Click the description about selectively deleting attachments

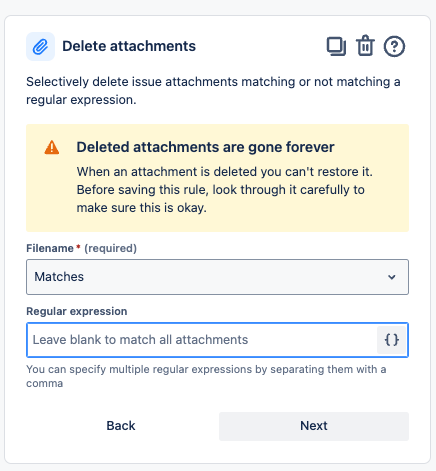pyautogui.click(x=213, y=91)
